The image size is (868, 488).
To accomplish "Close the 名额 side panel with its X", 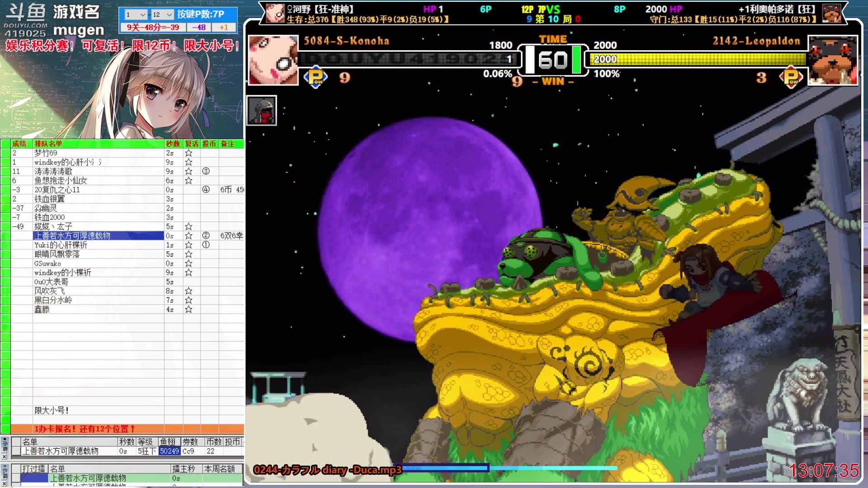I will [4, 484].
